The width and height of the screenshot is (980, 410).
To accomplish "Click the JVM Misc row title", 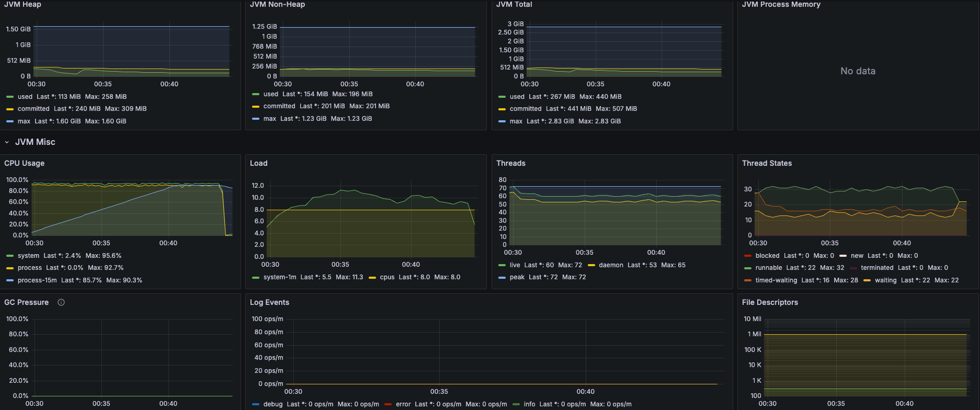I will (x=35, y=142).
